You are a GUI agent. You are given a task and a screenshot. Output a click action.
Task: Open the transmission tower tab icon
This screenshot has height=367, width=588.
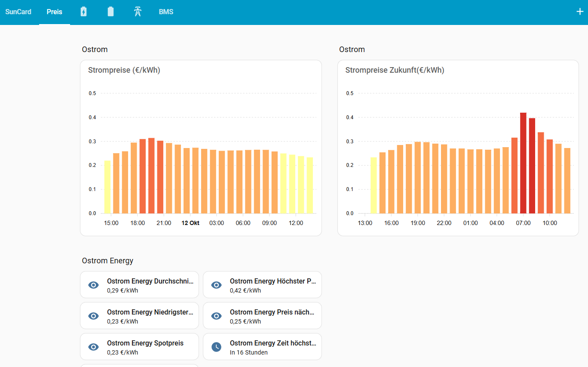click(x=138, y=12)
